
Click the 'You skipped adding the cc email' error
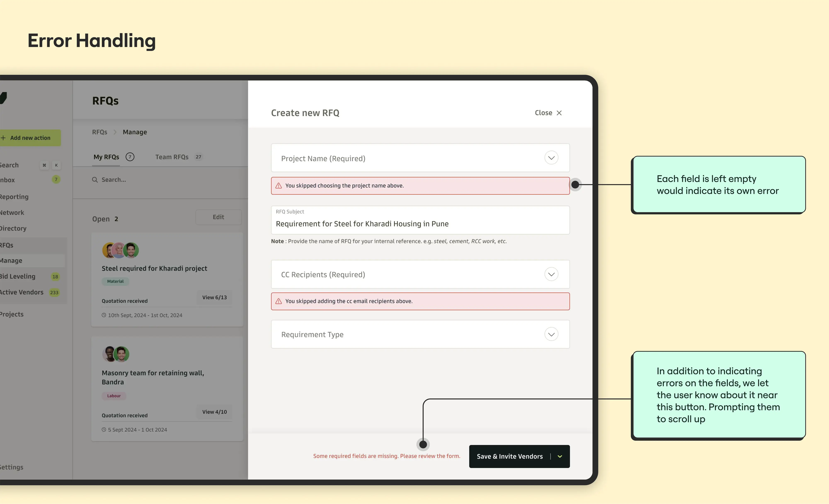coord(420,301)
